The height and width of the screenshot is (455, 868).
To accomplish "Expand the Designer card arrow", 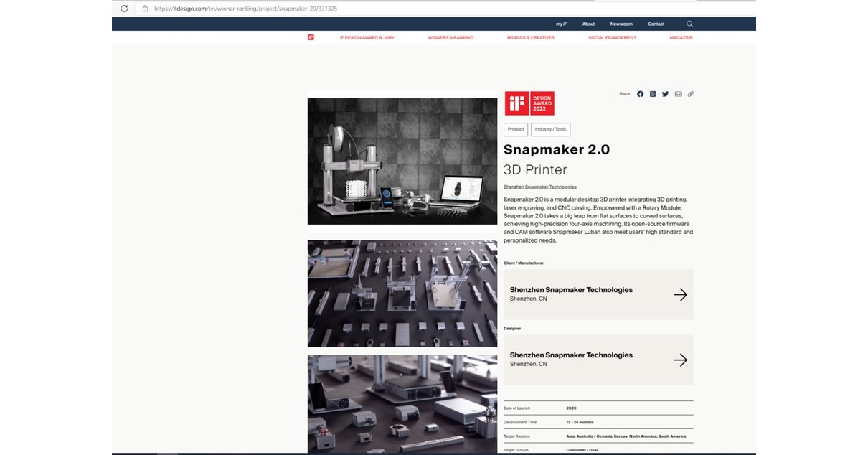I will tap(680, 360).
